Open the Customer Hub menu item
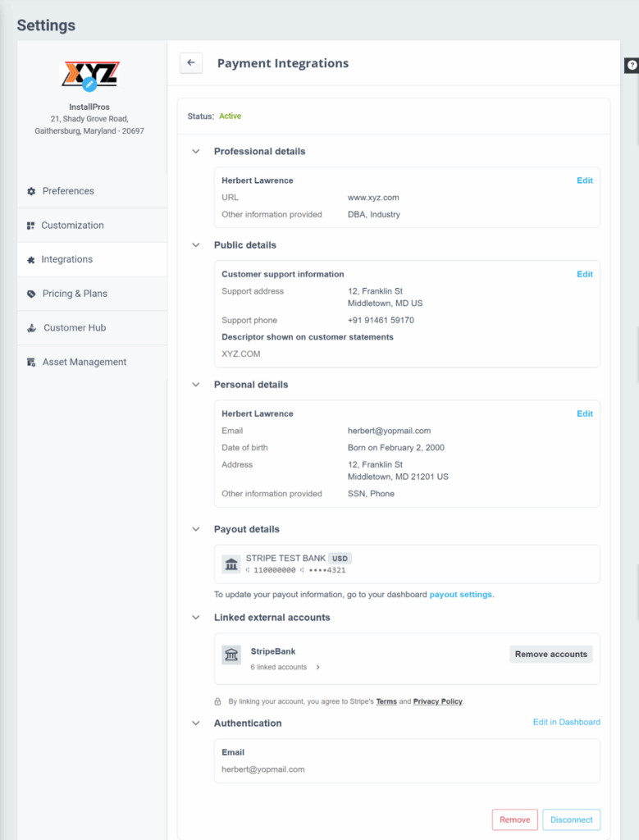Image resolution: width=639 pixels, height=840 pixels. click(x=74, y=328)
